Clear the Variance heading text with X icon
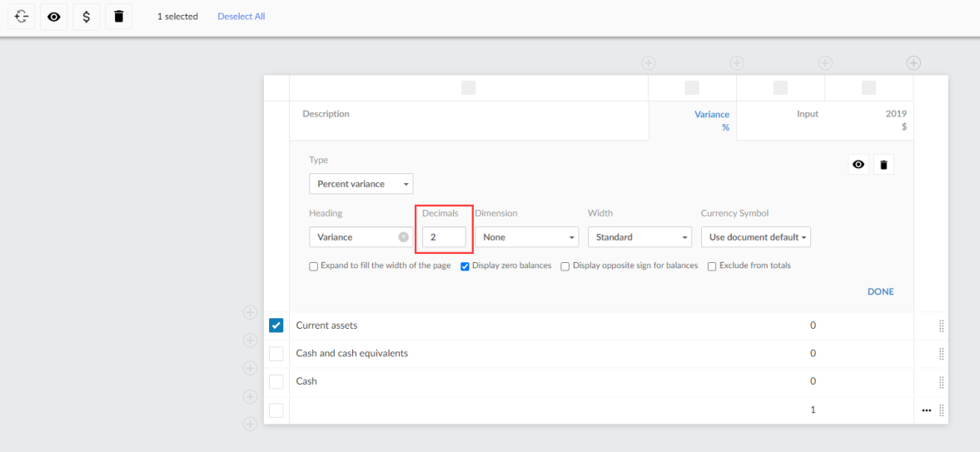The image size is (980, 452). pos(404,237)
